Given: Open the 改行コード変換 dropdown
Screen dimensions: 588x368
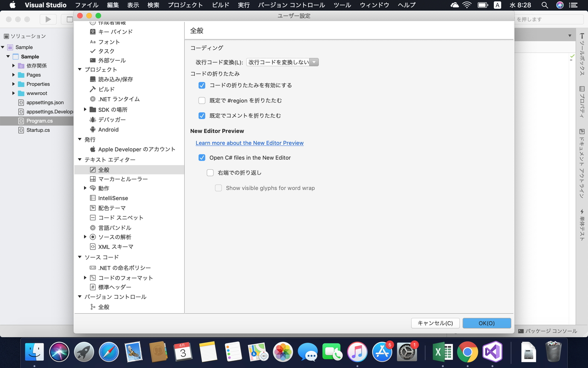Looking at the screenshot, I should pos(314,62).
